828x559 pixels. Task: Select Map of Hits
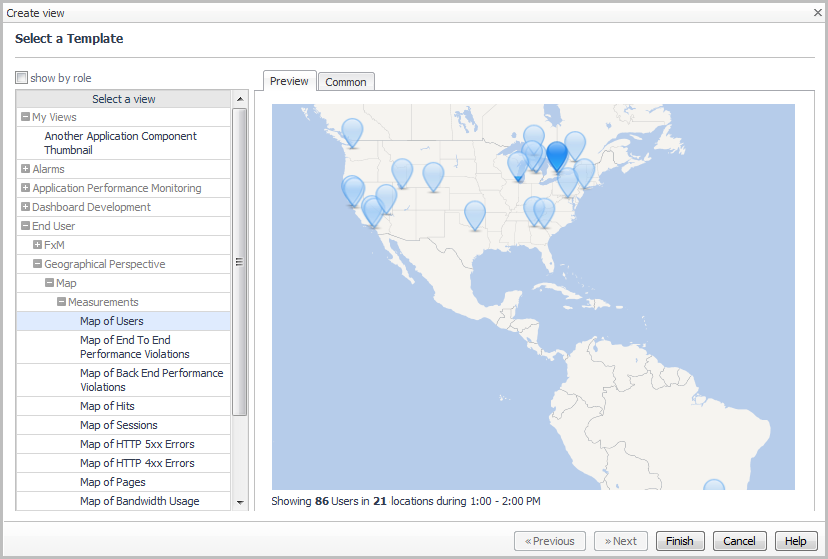pos(124,406)
